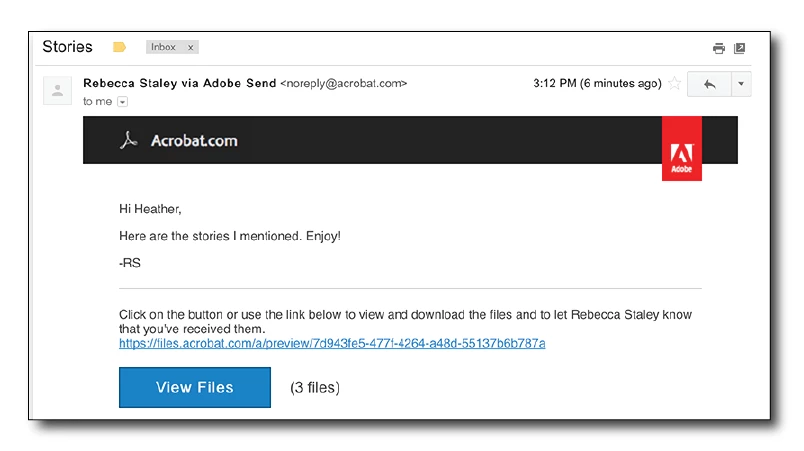Screen dimensions: 804x451
Task: Click the print icon
Action: (x=718, y=48)
